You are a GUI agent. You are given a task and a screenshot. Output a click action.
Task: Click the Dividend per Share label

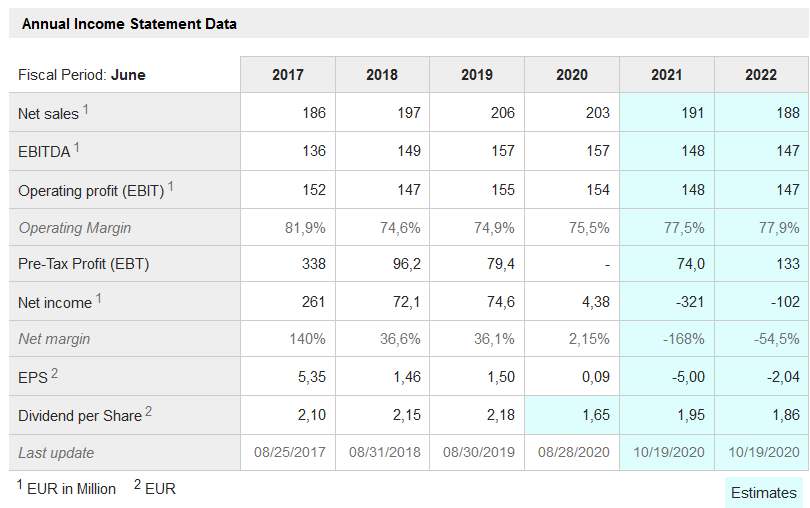click(x=80, y=415)
